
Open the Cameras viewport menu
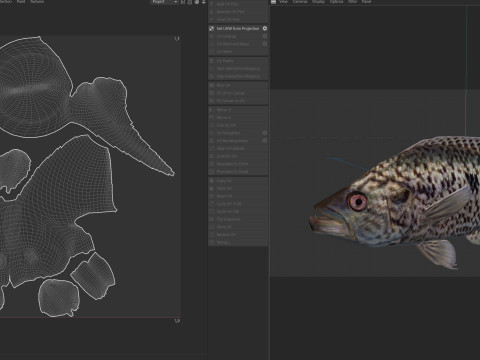click(x=300, y=2)
